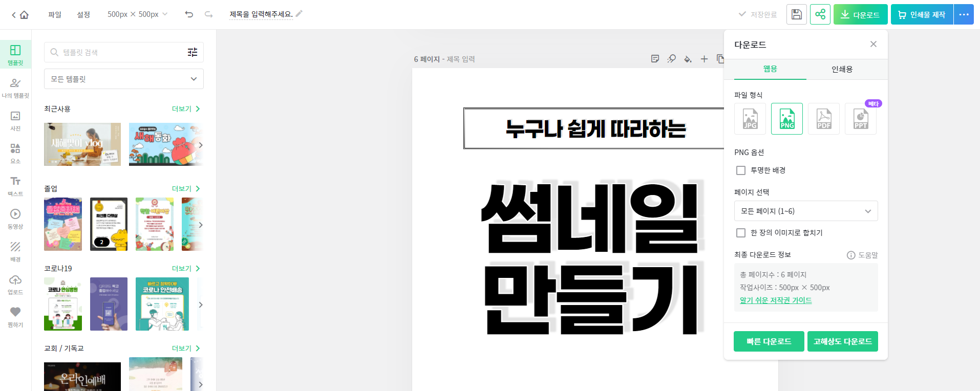Screen dimensions: 980x391
Task: Expand 코로나19 row with right chevron
Action: point(200,305)
